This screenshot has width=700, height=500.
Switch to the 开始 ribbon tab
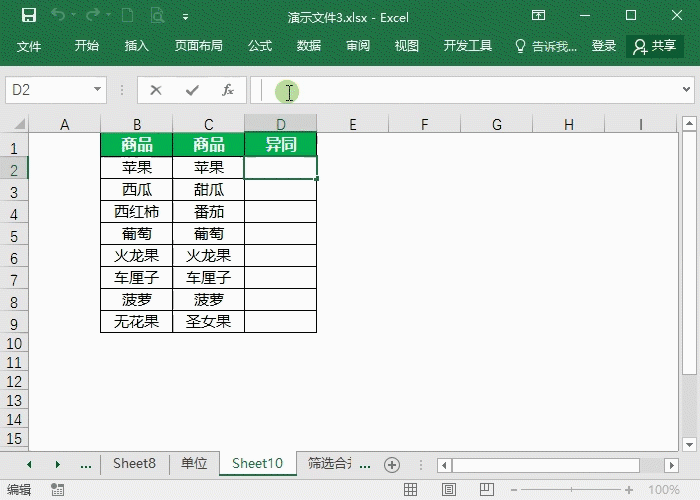coord(87,46)
